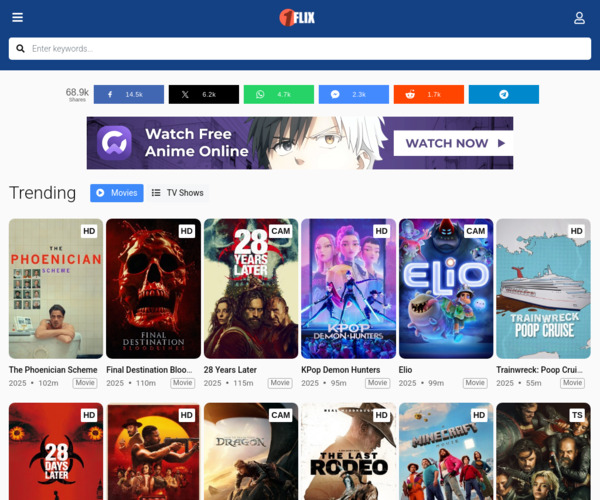Click Final Destination Bloo... title link

click(x=149, y=370)
